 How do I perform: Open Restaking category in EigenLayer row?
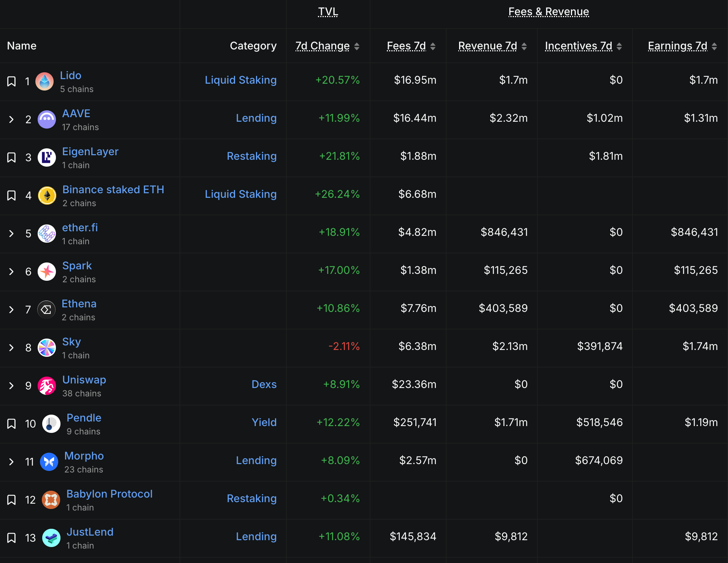point(252,156)
